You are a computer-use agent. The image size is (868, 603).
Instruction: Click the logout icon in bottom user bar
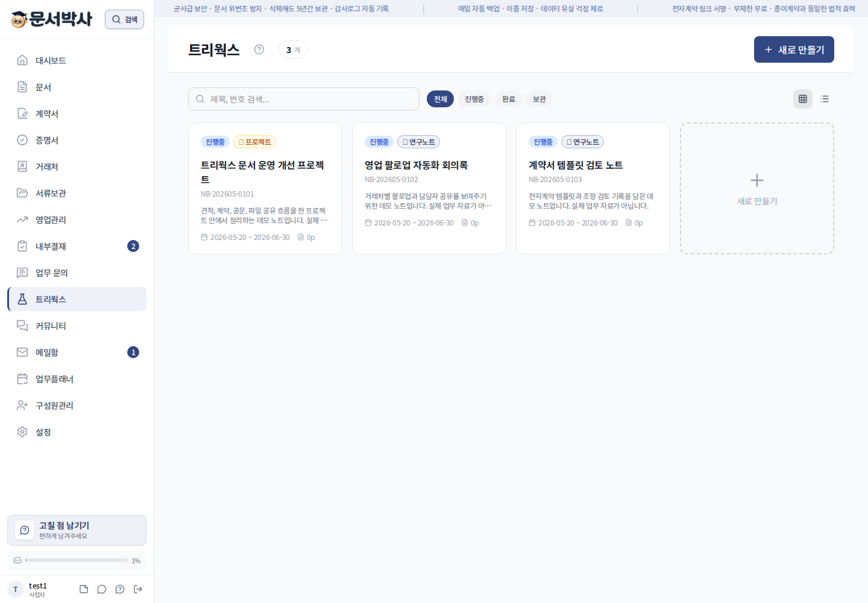pyautogui.click(x=138, y=589)
